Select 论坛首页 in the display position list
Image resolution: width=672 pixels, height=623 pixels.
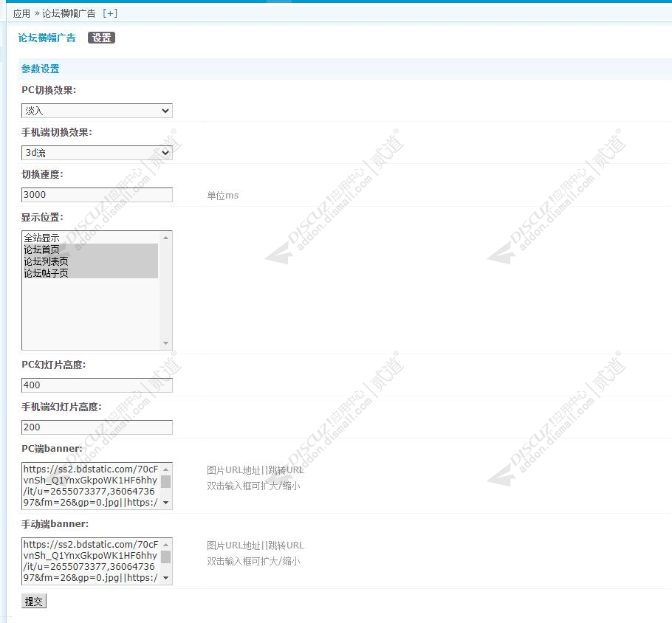click(x=90, y=249)
